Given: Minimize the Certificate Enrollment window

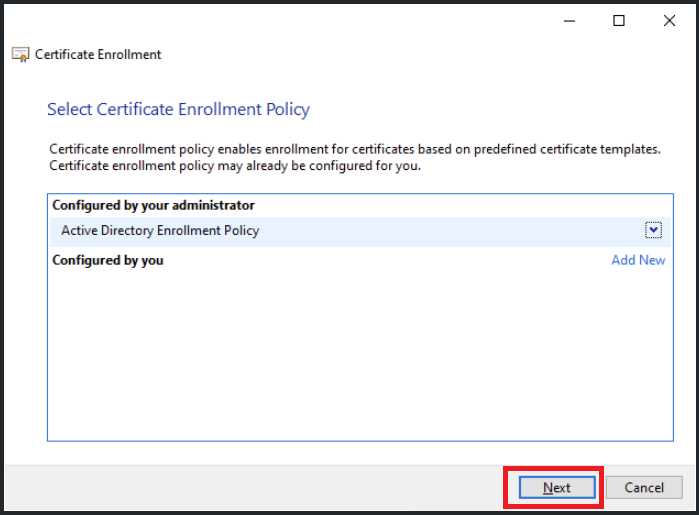Looking at the screenshot, I should point(569,21).
